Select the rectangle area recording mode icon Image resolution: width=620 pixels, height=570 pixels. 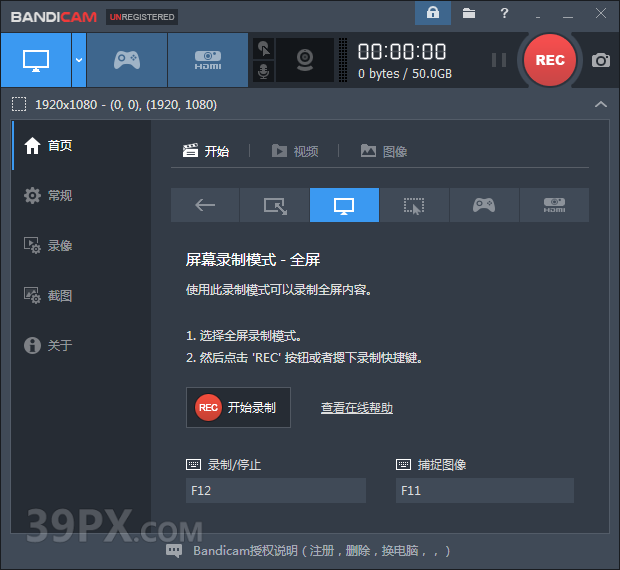coord(275,205)
